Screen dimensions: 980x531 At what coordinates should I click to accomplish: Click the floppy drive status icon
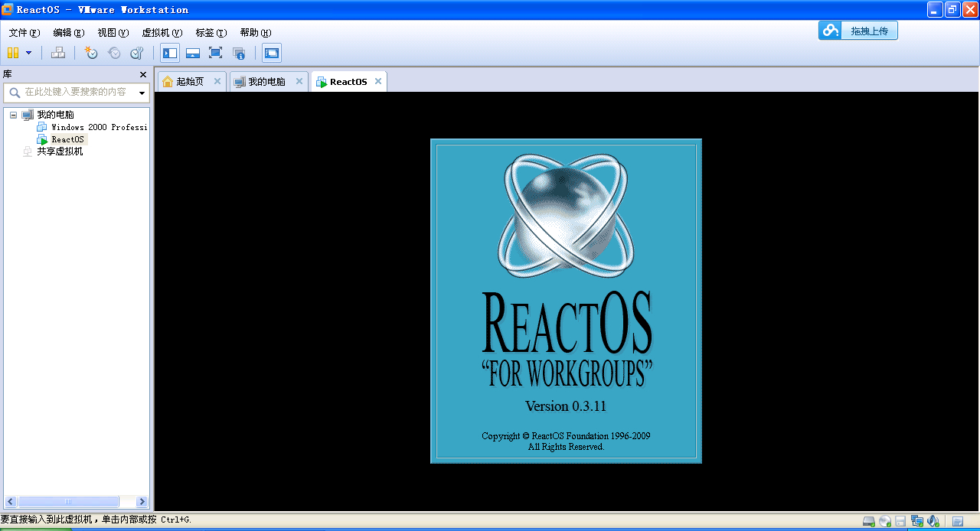click(x=901, y=521)
